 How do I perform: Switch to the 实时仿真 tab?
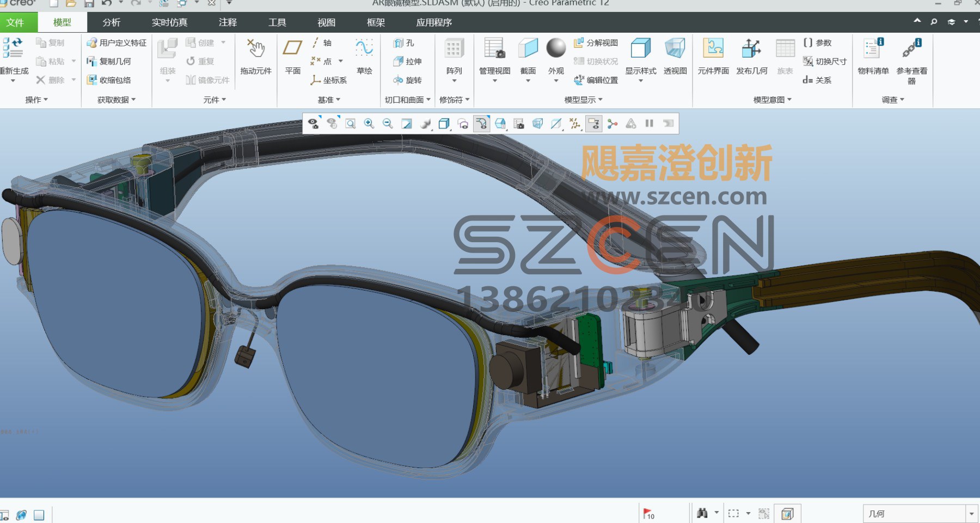(169, 22)
